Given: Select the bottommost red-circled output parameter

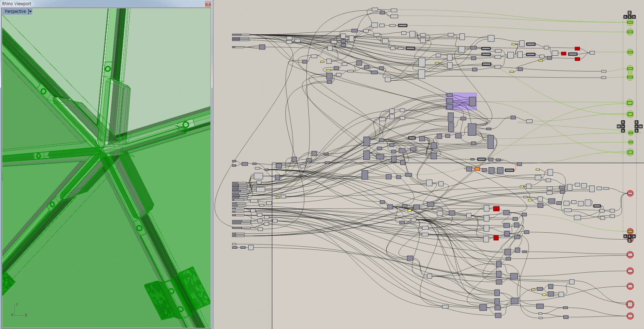Looking at the screenshot, I should (x=630, y=316).
